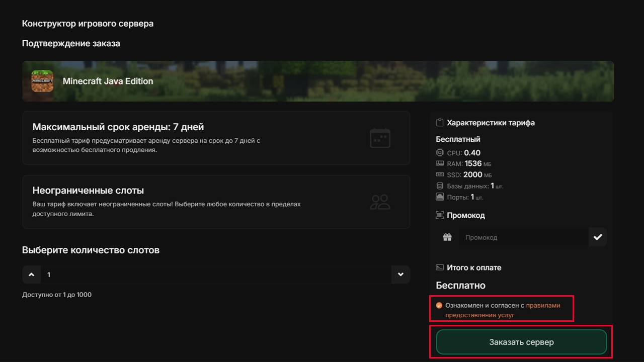Image resolution: width=644 pixels, height=362 pixels.
Task: Click the CPU icon in tariff characteristics
Action: click(438, 153)
